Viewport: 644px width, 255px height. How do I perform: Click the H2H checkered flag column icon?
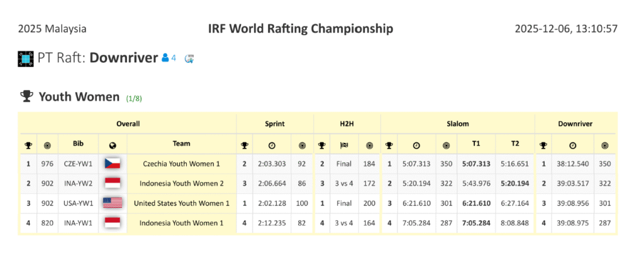[344, 144]
